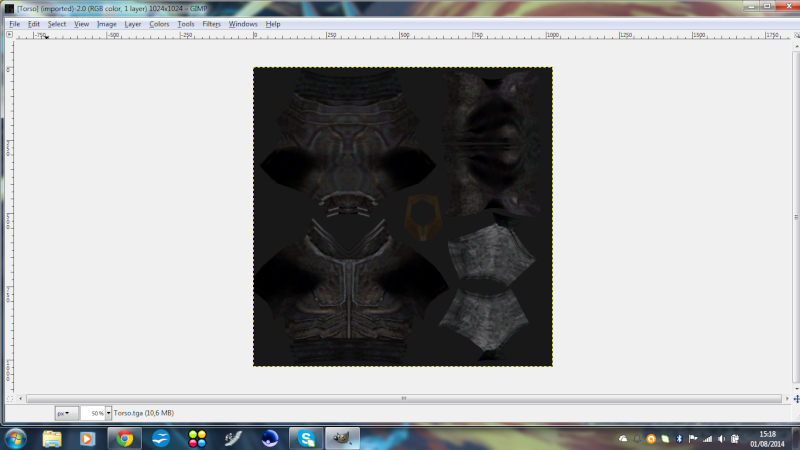The image size is (800, 450).
Task: Open the Windows Start button
Action: pyautogui.click(x=16, y=438)
